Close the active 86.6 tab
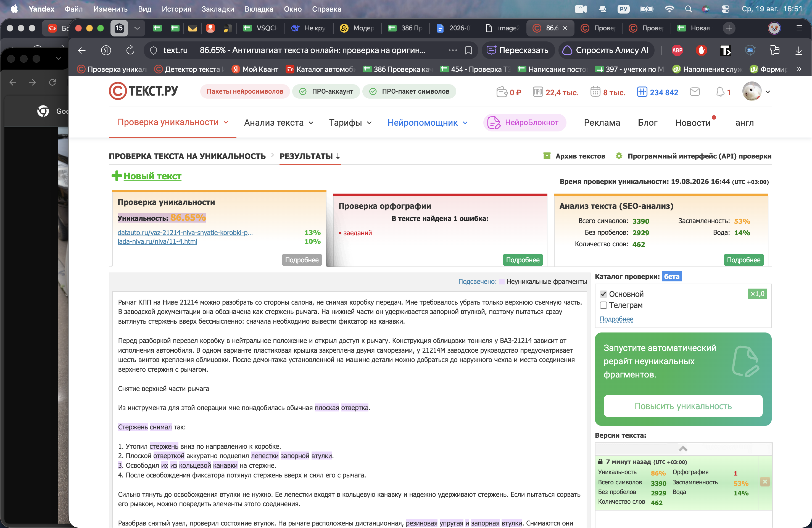The image size is (812, 528). pyautogui.click(x=565, y=28)
